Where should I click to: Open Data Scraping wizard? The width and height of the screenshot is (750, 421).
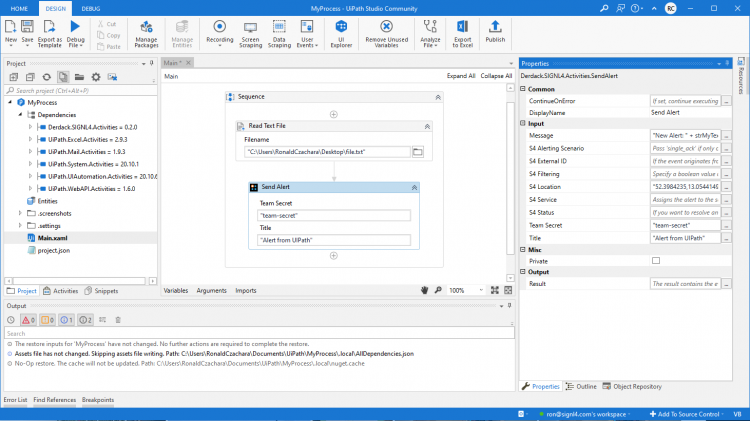click(x=279, y=33)
